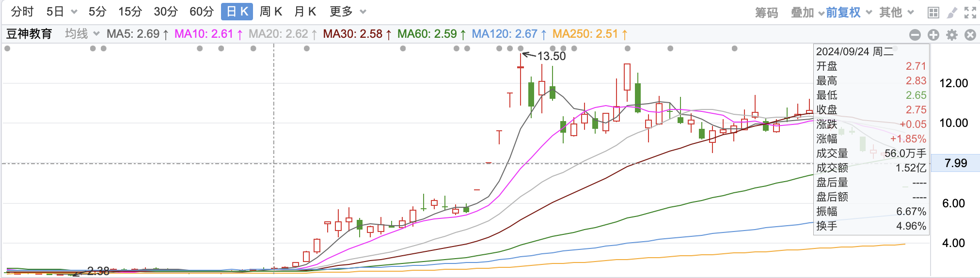
Task: Toggle fullscreen with the expand arrows icon
Action: pos(970,13)
